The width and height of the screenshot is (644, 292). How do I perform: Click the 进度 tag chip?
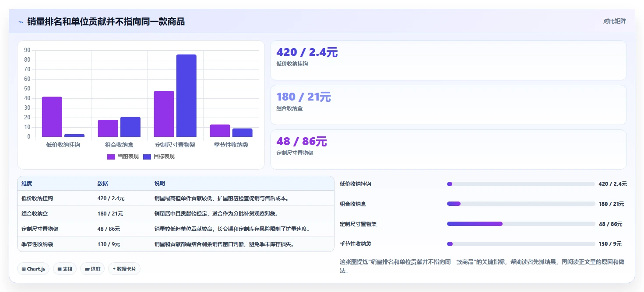[x=92, y=269]
